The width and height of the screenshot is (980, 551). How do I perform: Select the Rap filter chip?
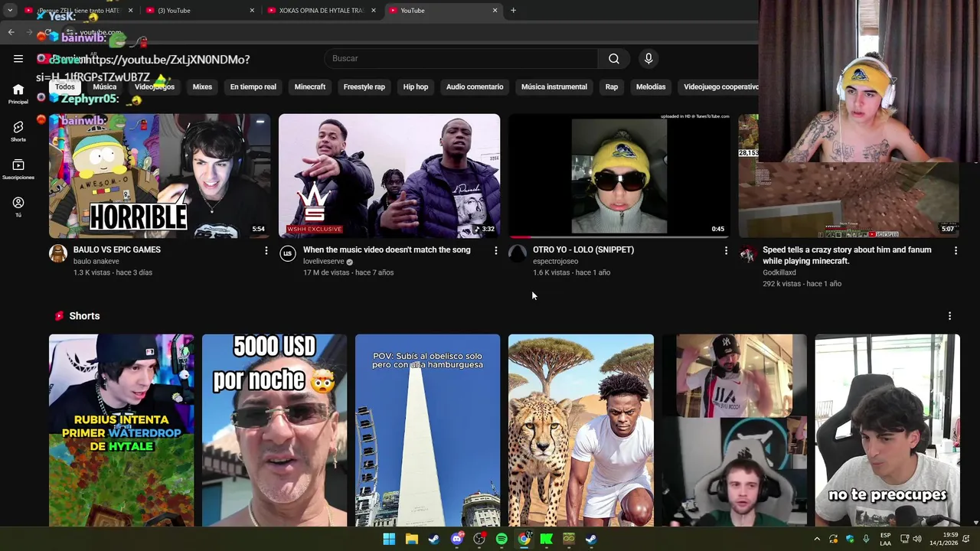[x=612, y=86]
